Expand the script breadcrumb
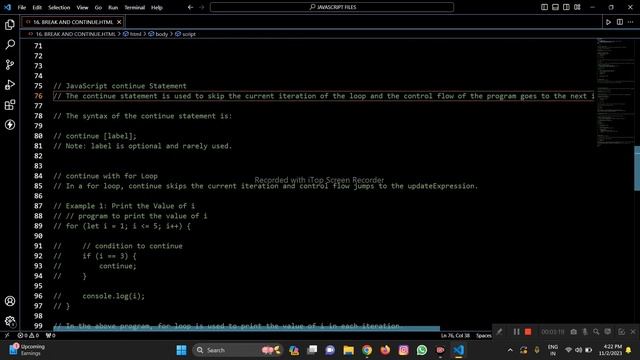Image resolution: width=640 pixels, height=360 pixels. pyautogui.click(x=186, y=34)
